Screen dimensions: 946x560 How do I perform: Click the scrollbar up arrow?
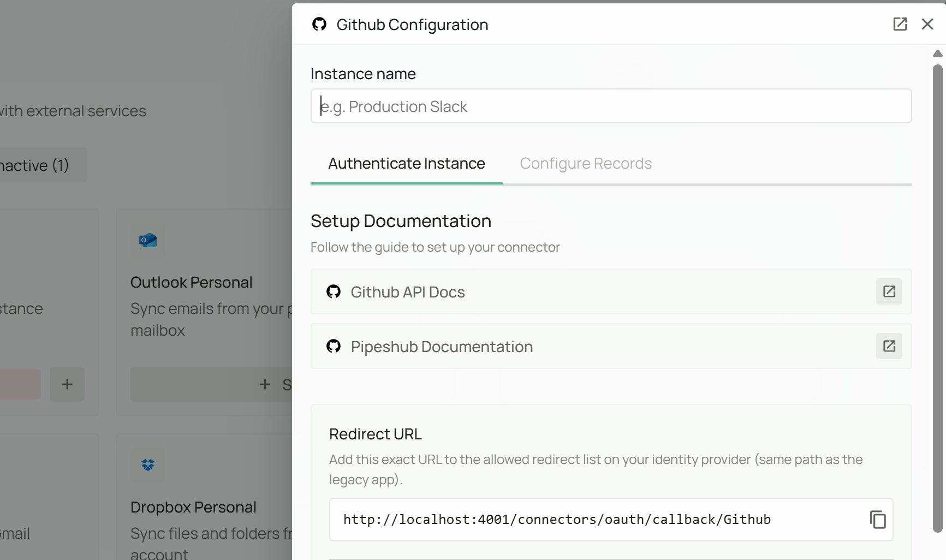tap(937, 53)
